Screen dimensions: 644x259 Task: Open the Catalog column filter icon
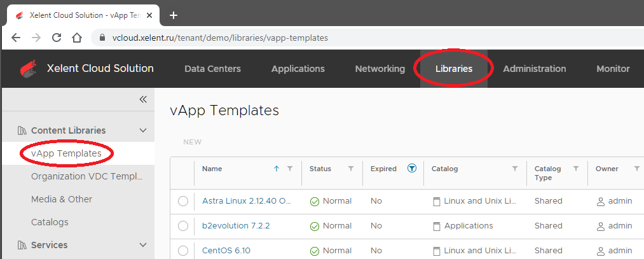[x=514, y=169]
